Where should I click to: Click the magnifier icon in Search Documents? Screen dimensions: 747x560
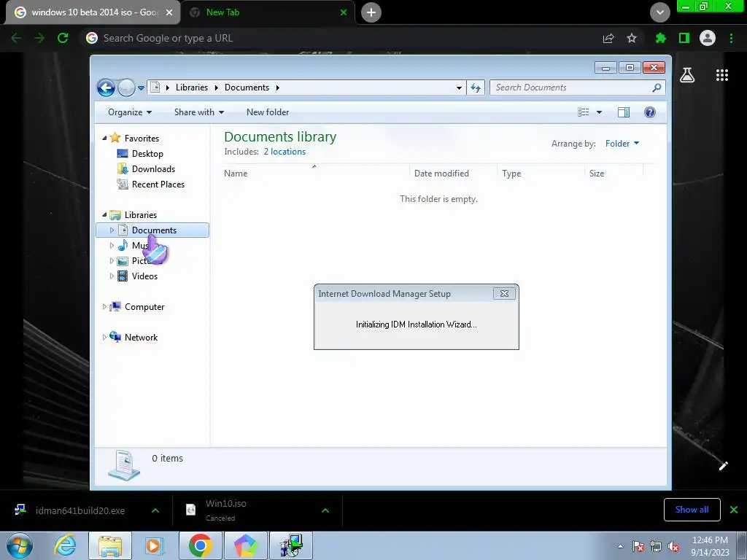pos(657,87)
